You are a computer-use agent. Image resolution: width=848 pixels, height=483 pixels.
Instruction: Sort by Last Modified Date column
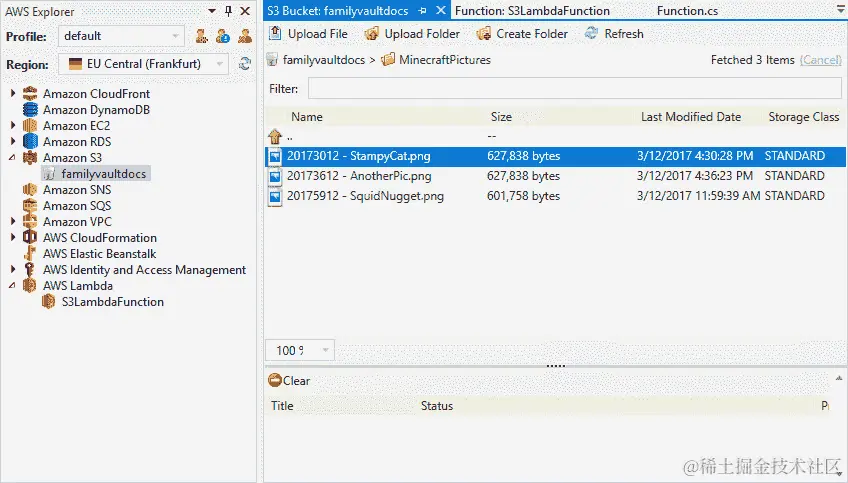point(691,117)
